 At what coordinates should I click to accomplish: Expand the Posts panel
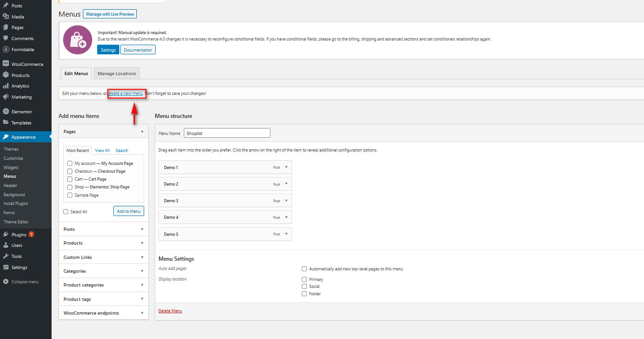point(142,229)
